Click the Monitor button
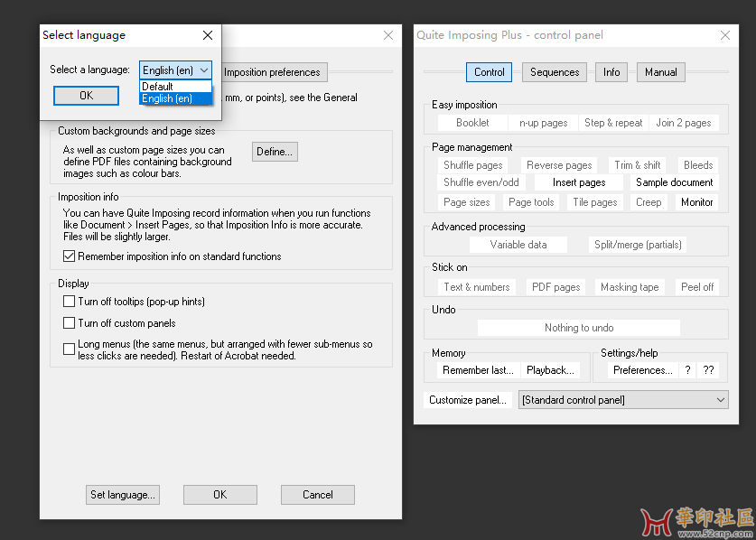 click(x=696, y=202)
